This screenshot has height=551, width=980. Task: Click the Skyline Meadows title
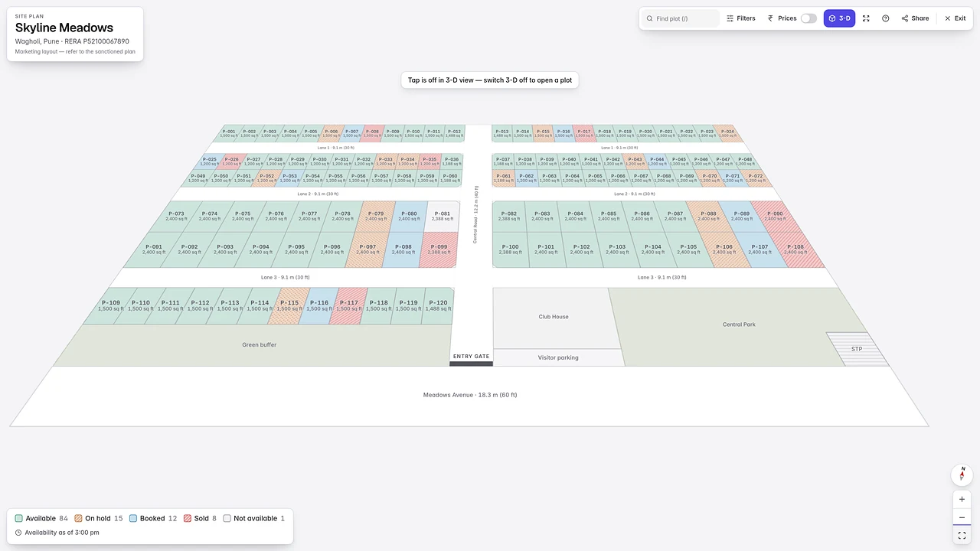point(64,28)
